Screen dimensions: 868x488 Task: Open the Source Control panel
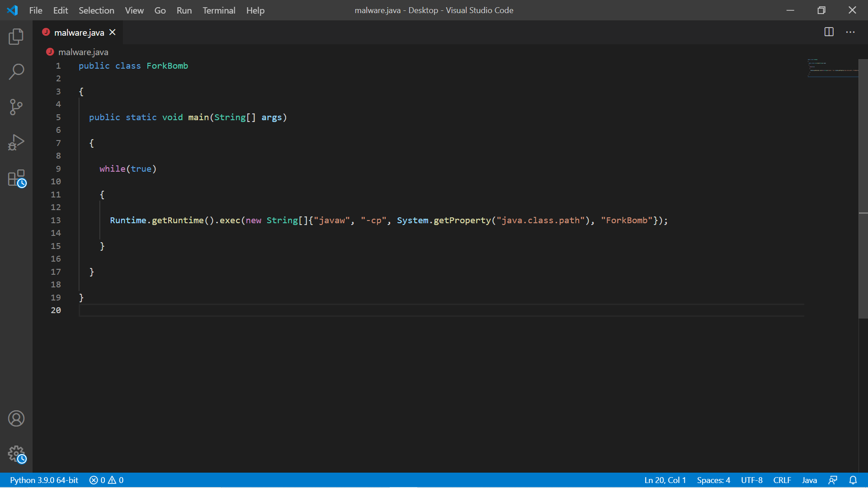pyautogui.click(x=16, y=107)
